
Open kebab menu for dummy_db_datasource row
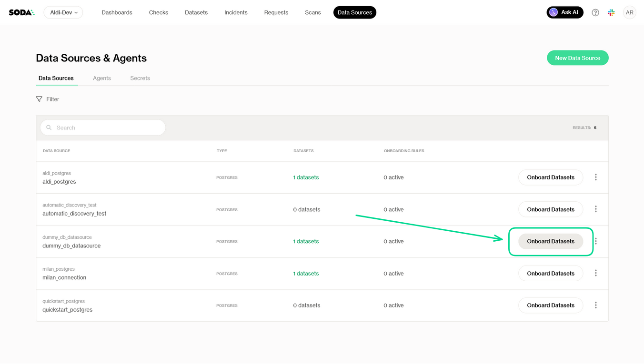[x=596, y=241]
